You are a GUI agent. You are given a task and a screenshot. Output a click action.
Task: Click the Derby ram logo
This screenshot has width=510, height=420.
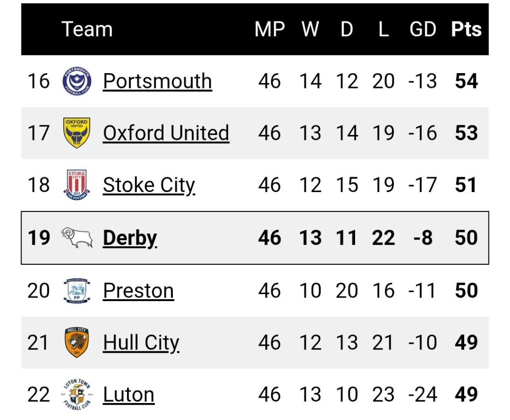pyautogui.click(x=77, y=238)
